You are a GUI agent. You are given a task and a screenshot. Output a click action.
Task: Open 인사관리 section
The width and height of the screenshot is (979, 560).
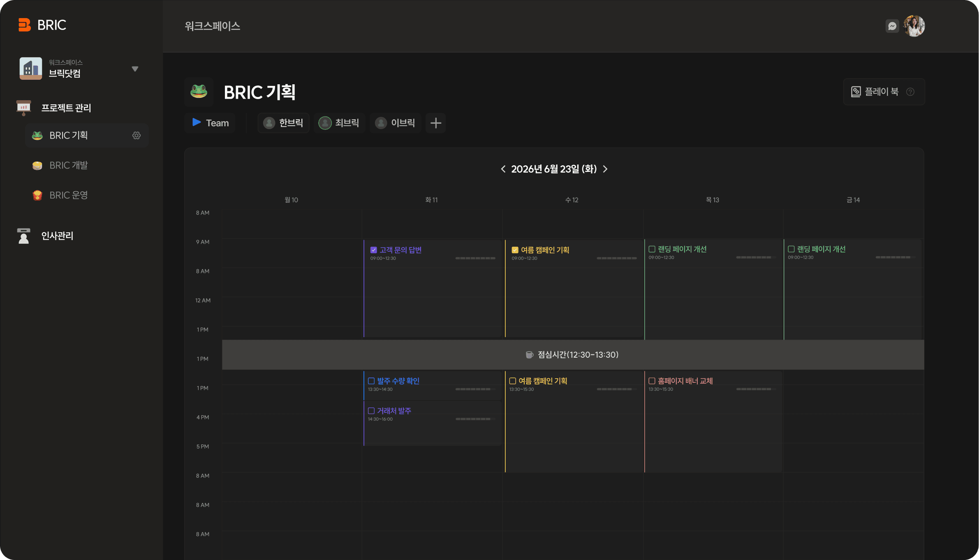coord(57,236)
